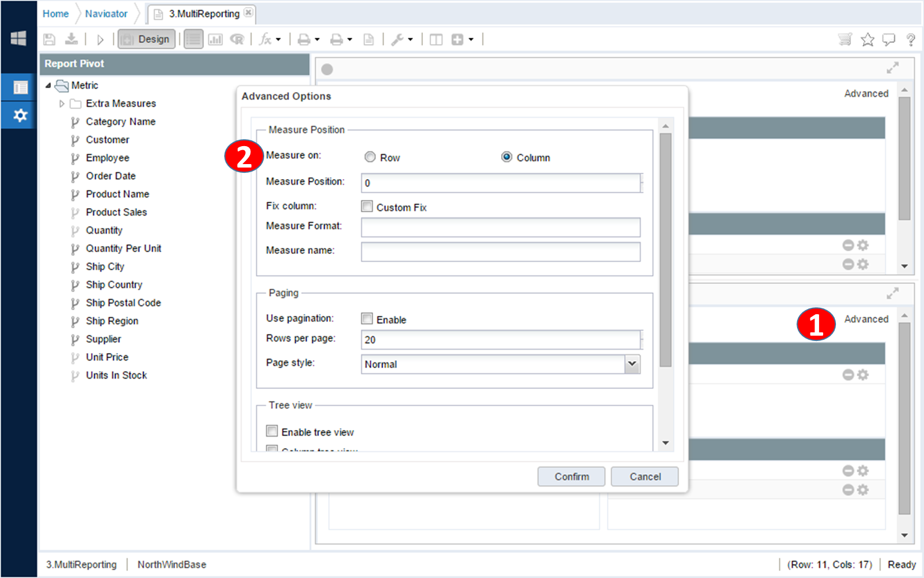Collapse the Metric tree node

[48, 86]
